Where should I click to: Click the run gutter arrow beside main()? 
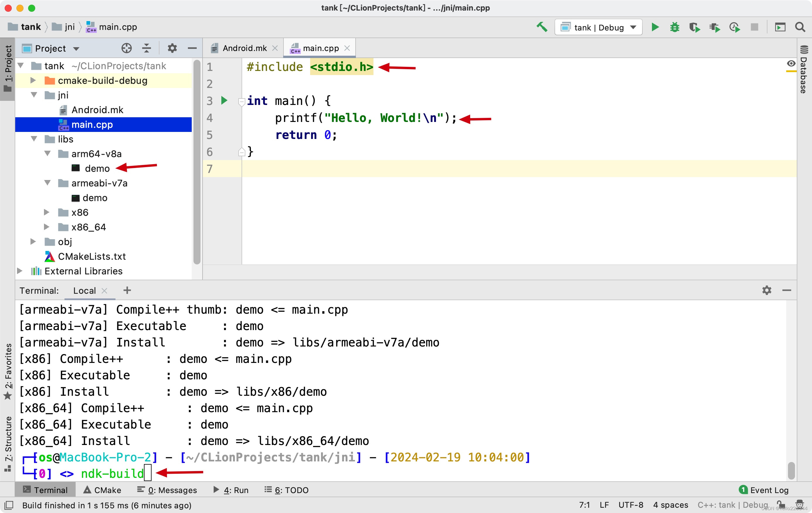224,100
